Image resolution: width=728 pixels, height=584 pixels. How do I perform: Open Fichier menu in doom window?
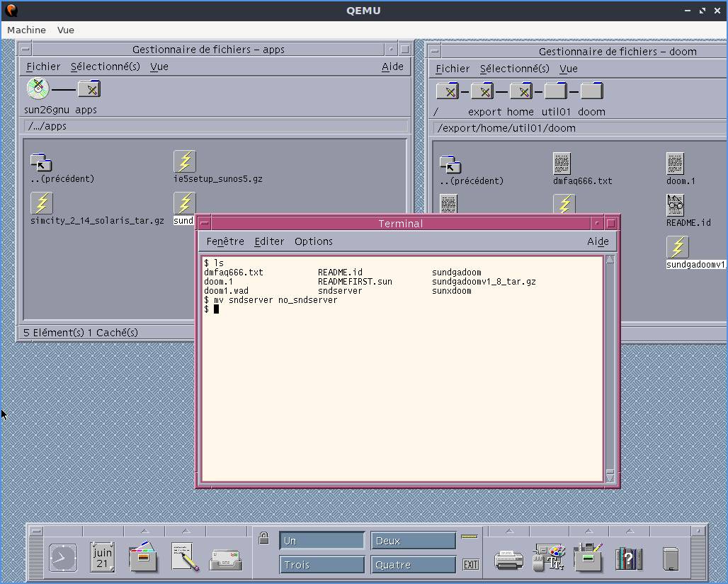click(453, 69)
